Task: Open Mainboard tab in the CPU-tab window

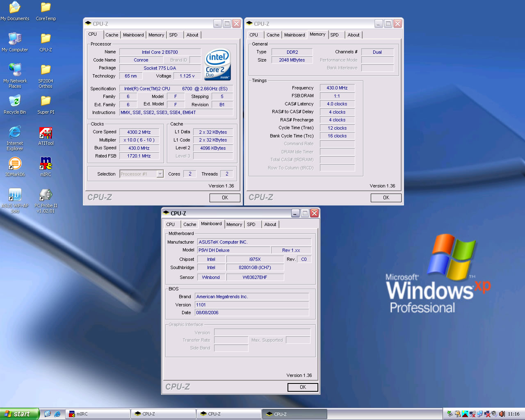Action: tap(133, 35)
